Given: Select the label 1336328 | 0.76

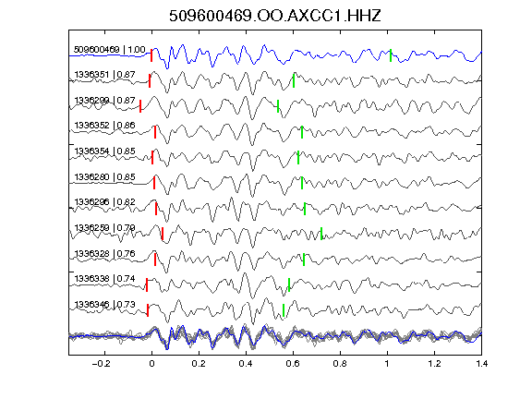Looking at the screenshot, I should point(104,253).
